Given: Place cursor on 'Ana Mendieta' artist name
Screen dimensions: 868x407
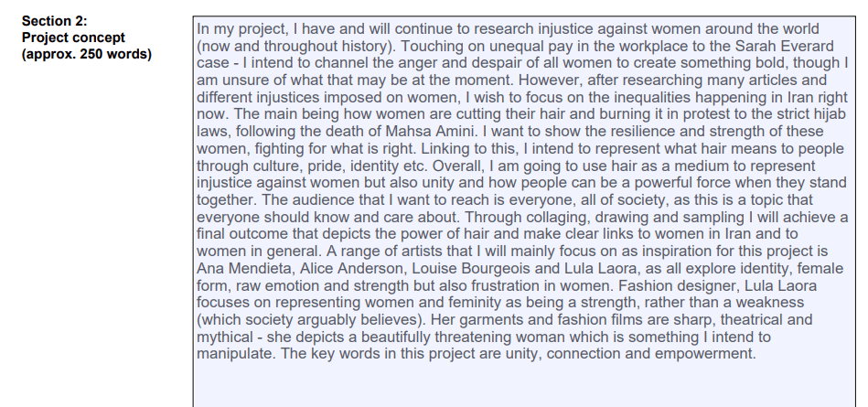Looking at the screenshot, I should [241, 268].
